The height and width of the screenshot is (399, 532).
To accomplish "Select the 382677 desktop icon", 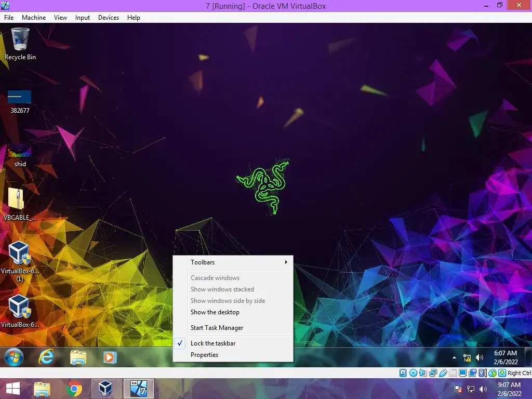I will pyautogui.click(x=20, y=102).
